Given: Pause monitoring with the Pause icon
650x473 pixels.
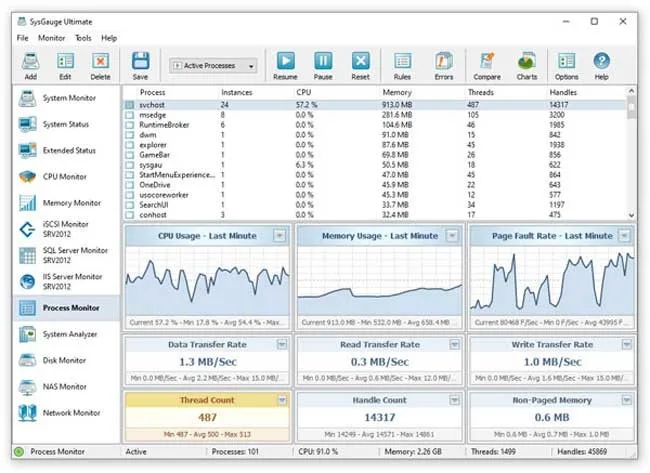Looking at the screenshot, I should click(x=323, y=65).
